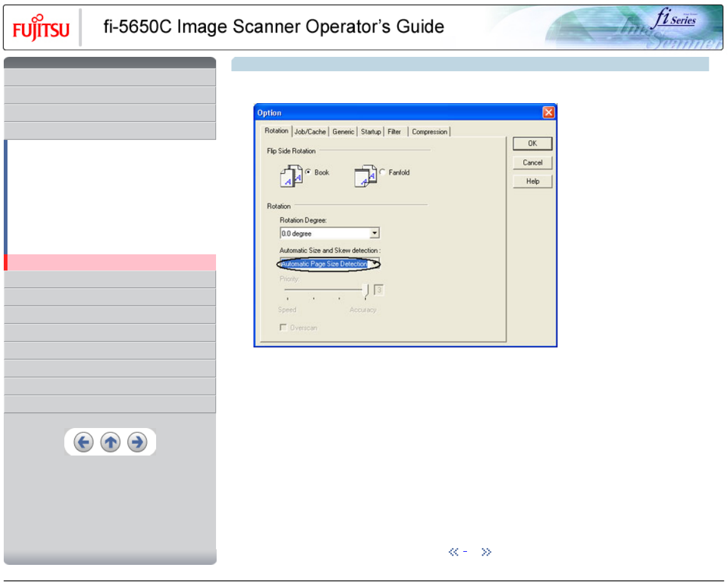Click the fi Series banner logo
Viewport: 728px width, 583px height.
point(675,19)
